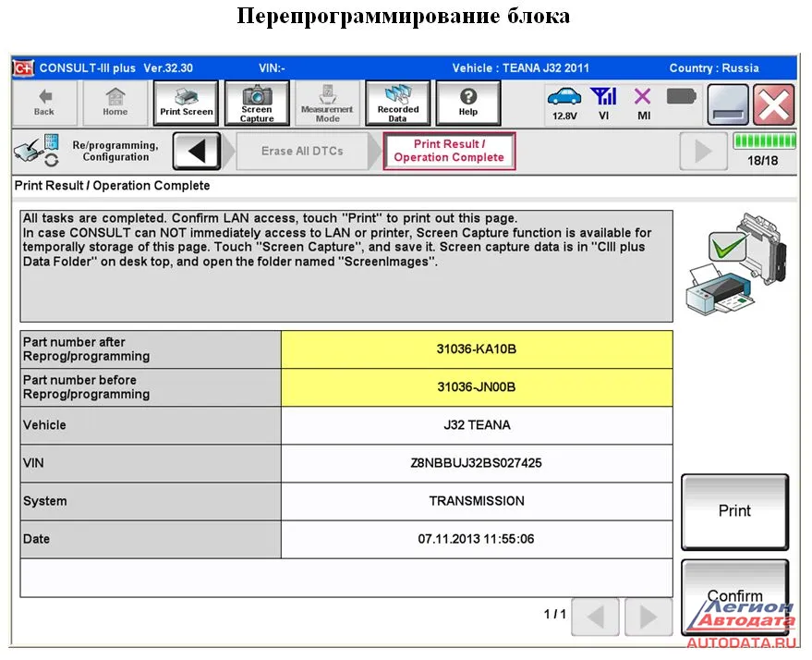This screenshot has width=812, height=660.
Task: Click the 'Print Result / Operation Complete' heading
Action: [113, 186]
